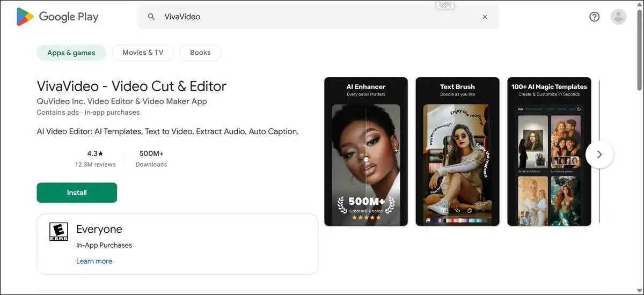
Task: Clear the search text with X
Action: tap(485, 17)
